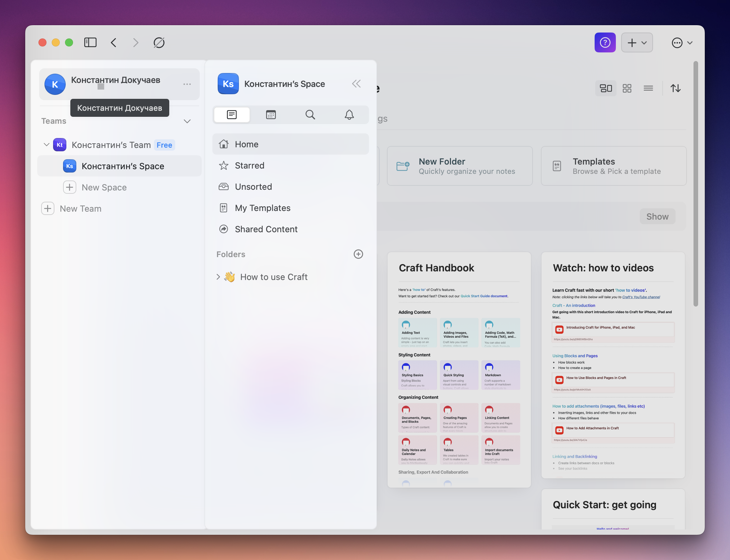Open the Craft Handbook document thumbnail
The width and height of the screenshot is (730, 560).
(x=459, y=369)
